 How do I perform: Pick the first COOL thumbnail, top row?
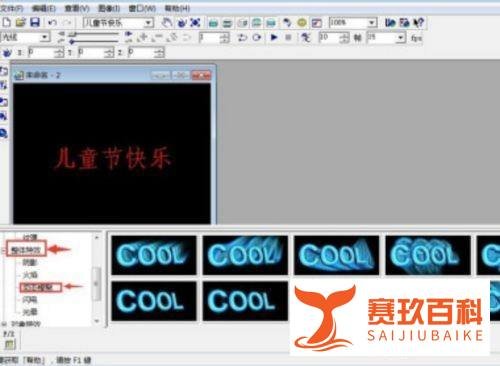point(154,255)
